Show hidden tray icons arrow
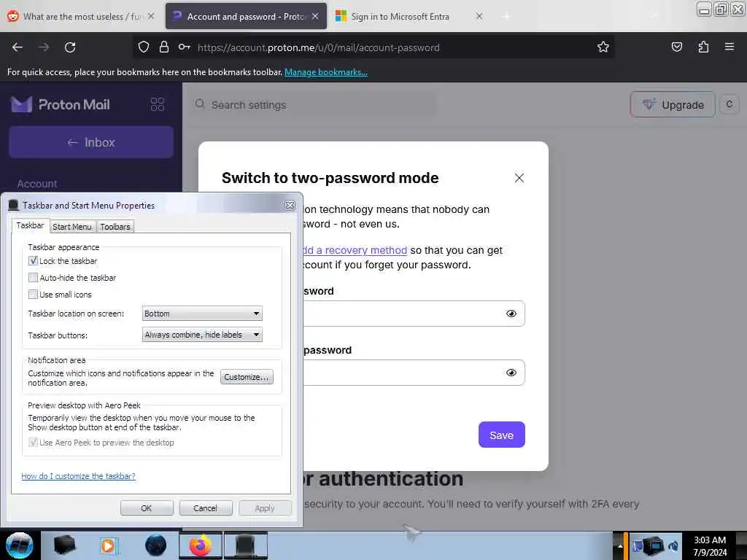 coord(620,546)
